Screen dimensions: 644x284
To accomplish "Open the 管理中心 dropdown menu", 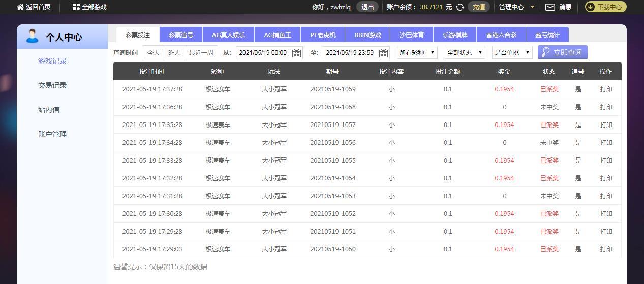I will pyautogui.click(x=516, y=7).
